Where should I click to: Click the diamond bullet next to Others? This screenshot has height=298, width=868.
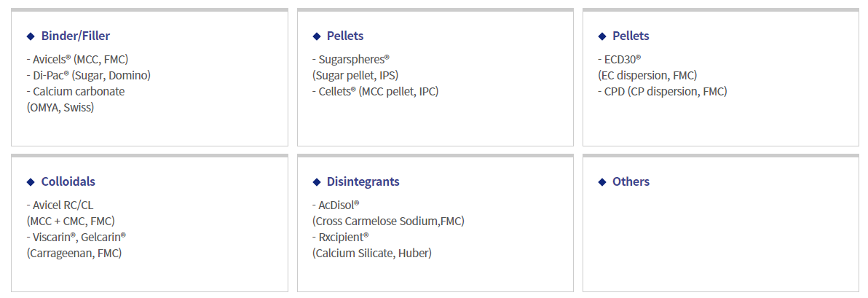point(602,182)
